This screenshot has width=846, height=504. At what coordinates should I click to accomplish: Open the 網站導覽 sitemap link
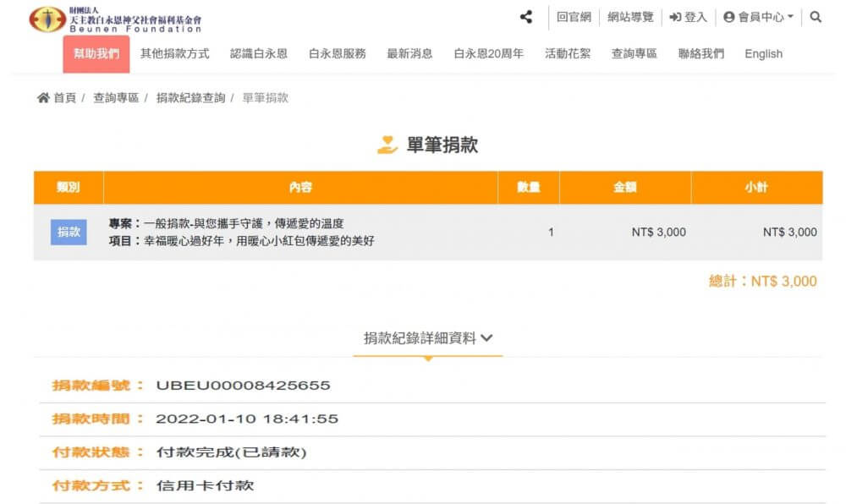click(x=630, y=17)
